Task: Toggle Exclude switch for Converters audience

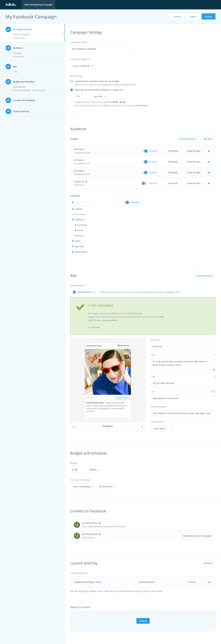Action: click(144, 183)
